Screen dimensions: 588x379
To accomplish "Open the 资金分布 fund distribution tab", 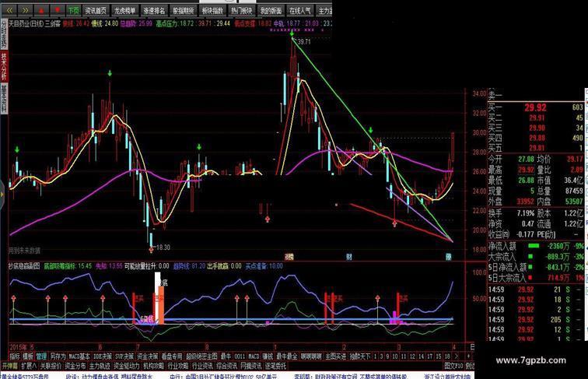I will [75, 366].
